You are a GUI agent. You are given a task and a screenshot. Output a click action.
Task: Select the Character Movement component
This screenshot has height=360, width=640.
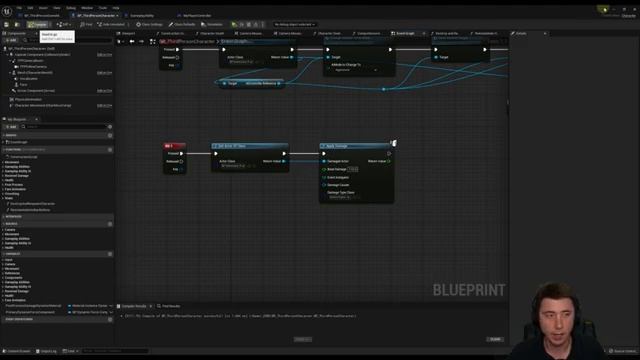(x=42, y=105)
